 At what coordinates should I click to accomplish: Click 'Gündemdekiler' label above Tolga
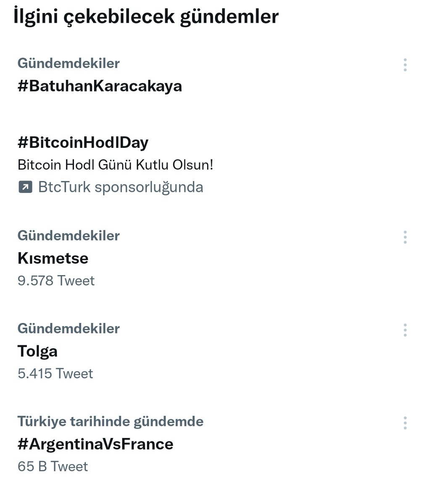point(69,328)
